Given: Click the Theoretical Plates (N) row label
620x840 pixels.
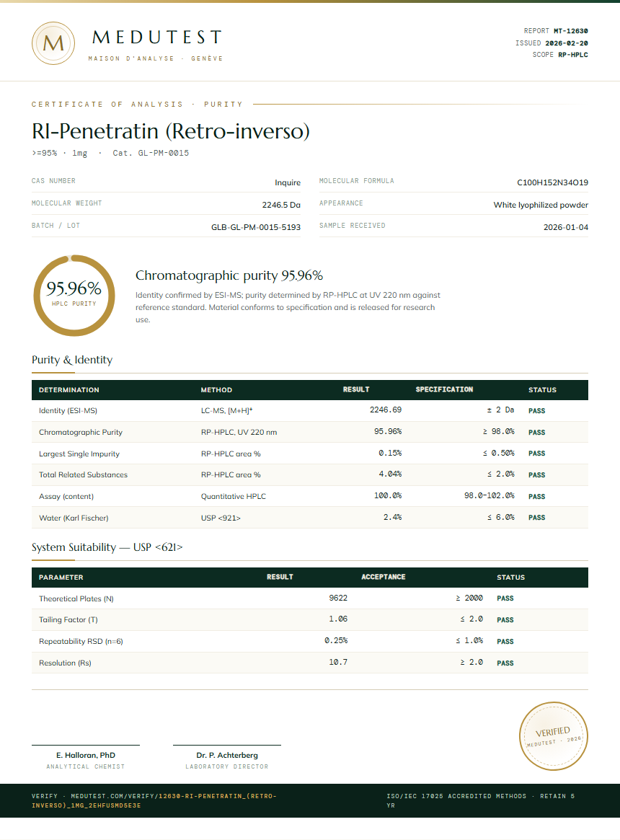Looking at the screenshot, I should [76, 599].
